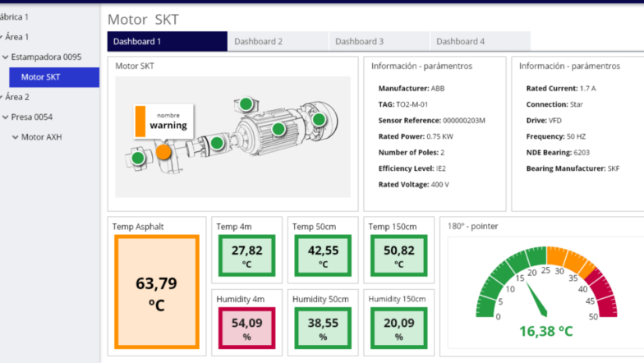Viewport: 644px width, 363px height.
Task: Go to the Dashboard 4 tab
Action: tap(460, 41)
